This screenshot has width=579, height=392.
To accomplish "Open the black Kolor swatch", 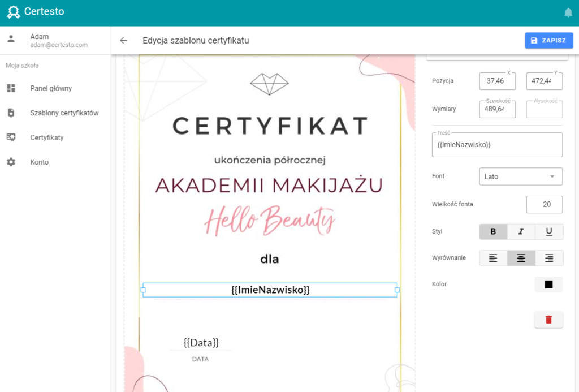I will pyautogui.click(x=548, y=285).
